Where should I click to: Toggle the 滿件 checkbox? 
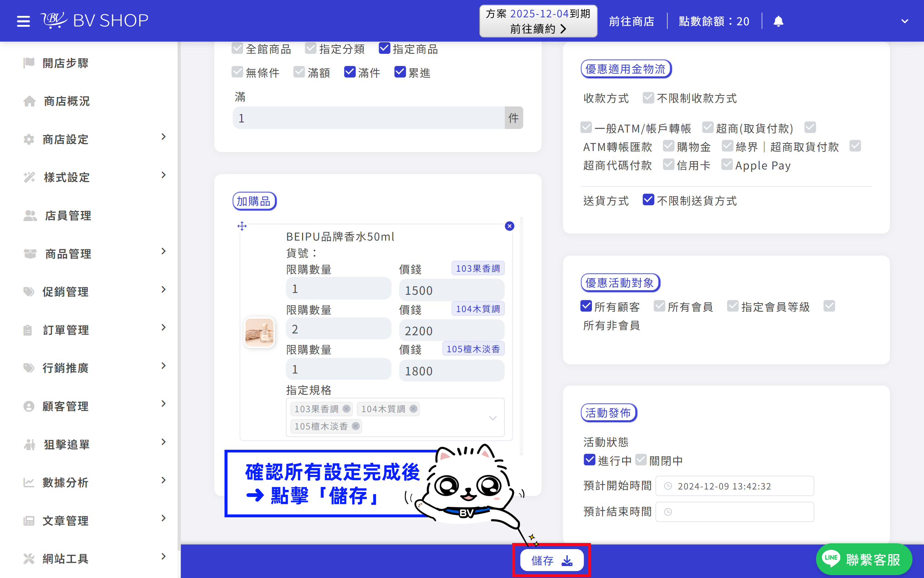[x=350, y=72]
